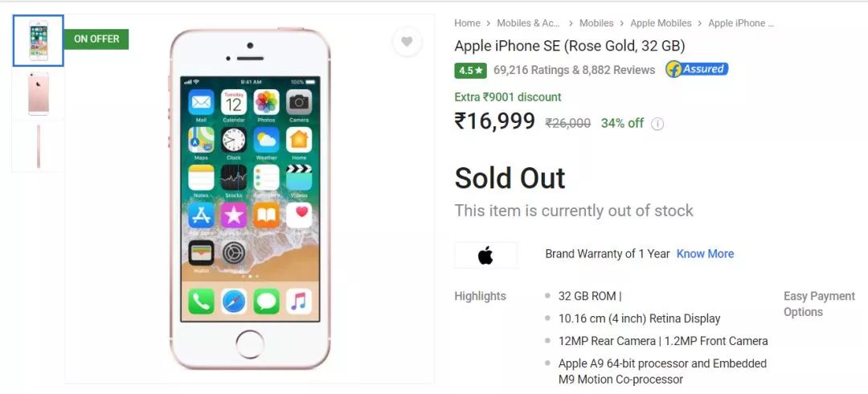Viewport: 868px width, 394px height.
Task: Go to Home breadcrumb
Action: click(x=467, y=23)
